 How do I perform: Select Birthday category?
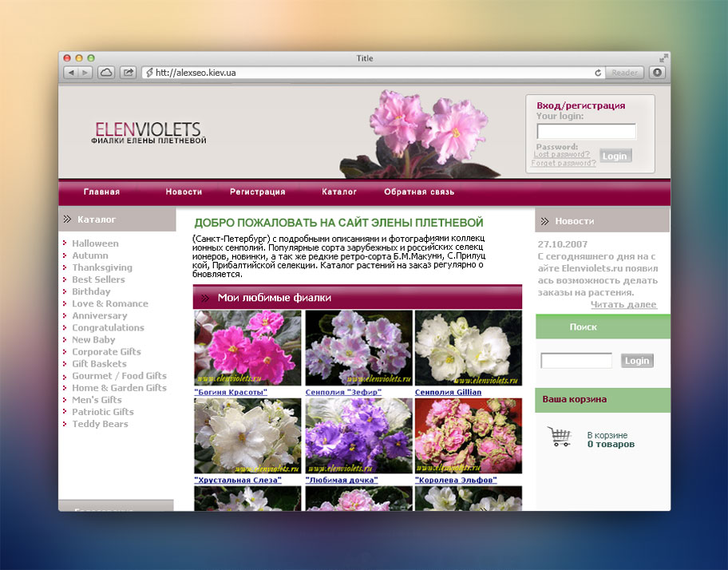click(x=91, y=291)
